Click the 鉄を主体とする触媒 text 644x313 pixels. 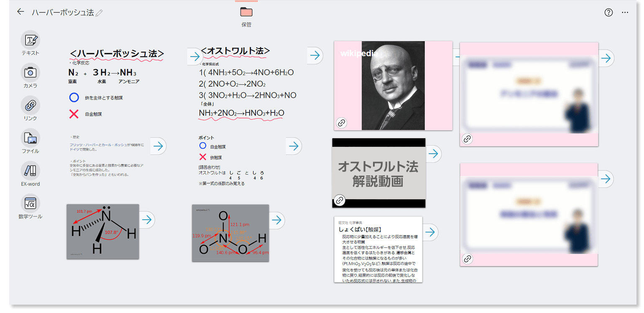[104, 98]
